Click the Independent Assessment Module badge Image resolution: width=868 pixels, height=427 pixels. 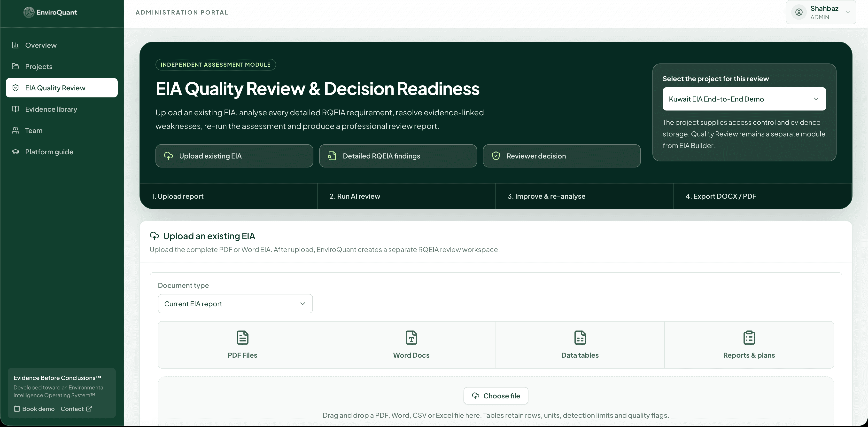tap(216, 64)
